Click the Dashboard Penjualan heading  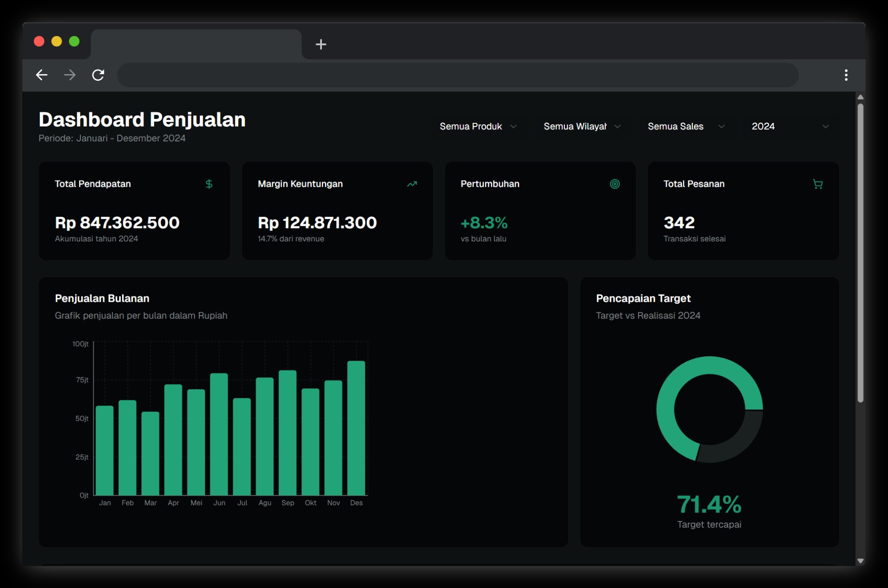142,119
